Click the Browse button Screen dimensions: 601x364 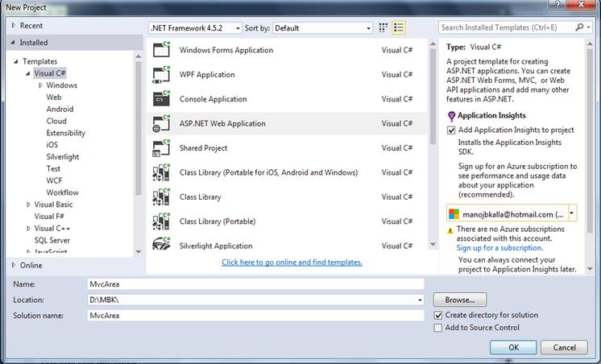point(459,300)
